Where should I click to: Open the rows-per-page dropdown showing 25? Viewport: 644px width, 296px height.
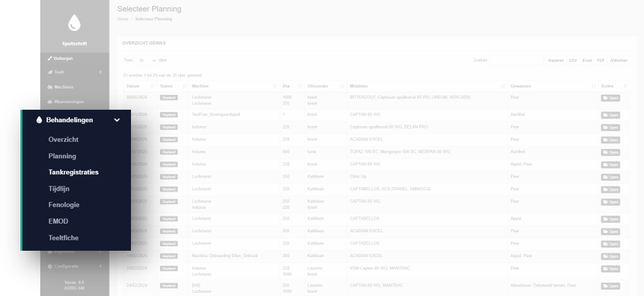146,61
